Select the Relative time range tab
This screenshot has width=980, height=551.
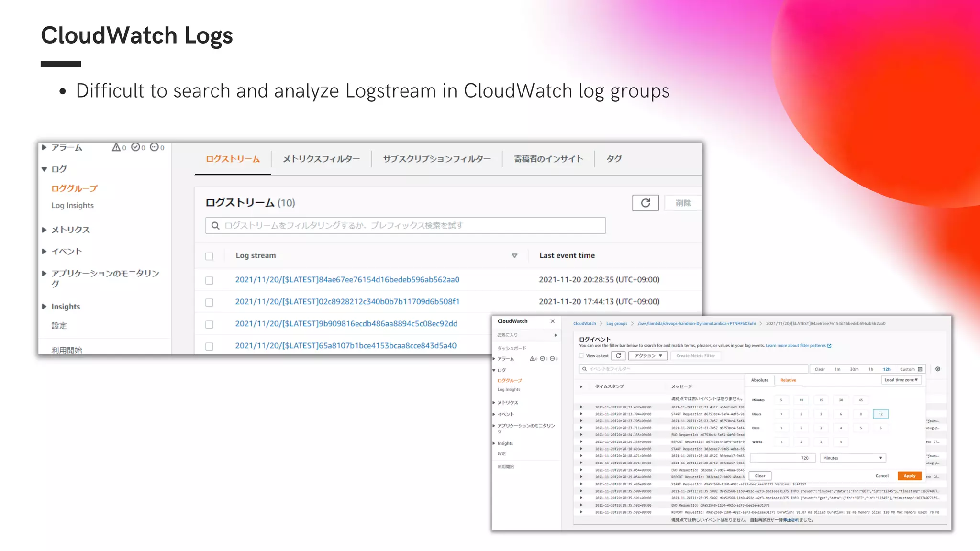coord(788,380)
